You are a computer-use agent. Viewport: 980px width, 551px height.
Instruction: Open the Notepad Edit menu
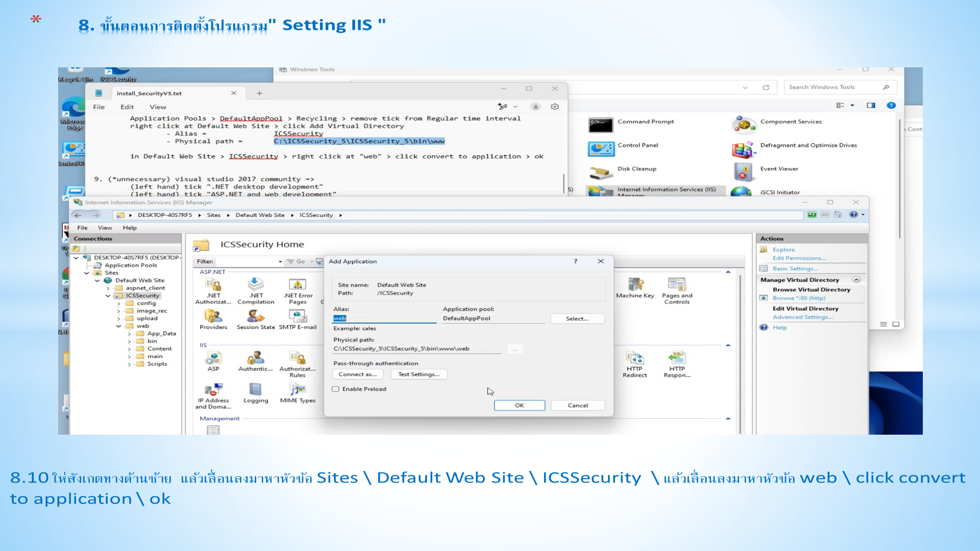(127, 107)
